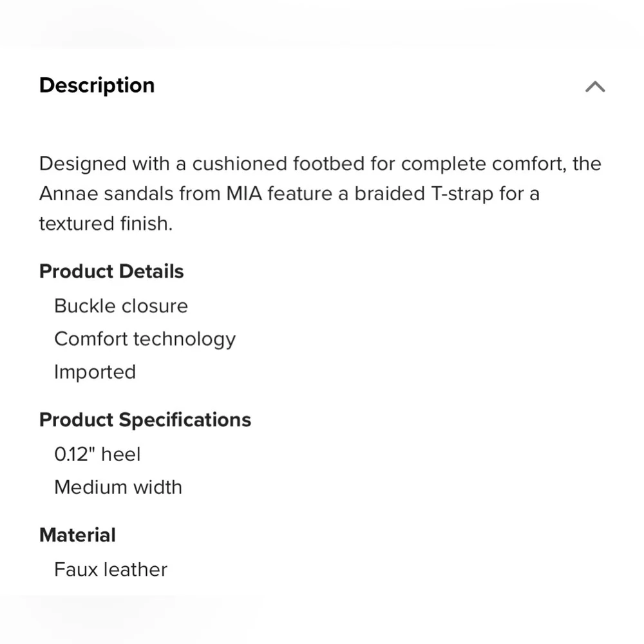Click the word 'Designed' in paragraph
Screen dimensions: 644x644
tap(82, 164)
